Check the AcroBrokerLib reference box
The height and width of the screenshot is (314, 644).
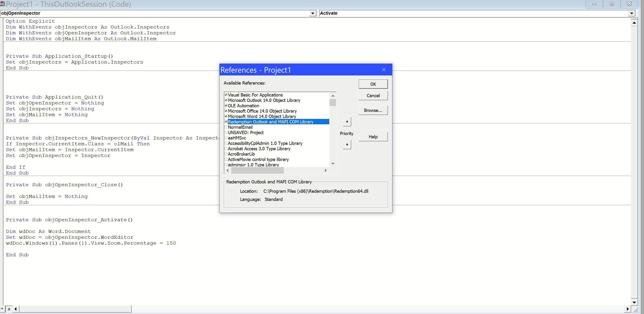pyautogui.click(x=226, y=154)
